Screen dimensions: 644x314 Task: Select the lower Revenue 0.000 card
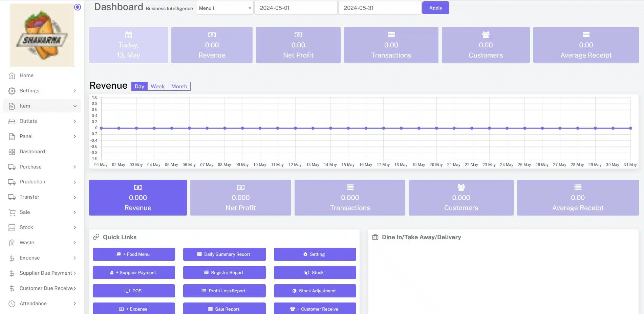[x=138, y=198]
